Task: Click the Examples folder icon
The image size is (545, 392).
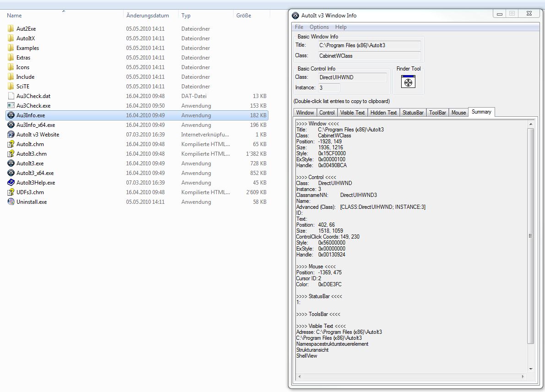Action: [x=11, y=48]
